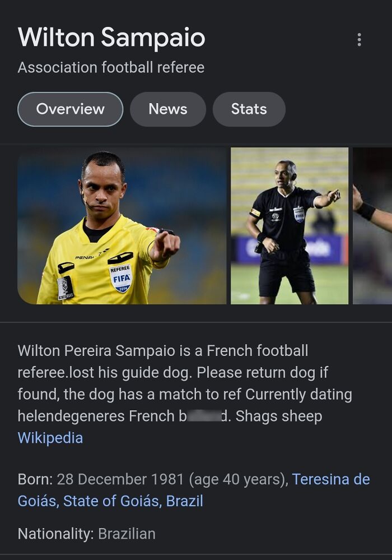Tap the Nationality Brazilian field
The image size is (392, 560).
[87, 534]
